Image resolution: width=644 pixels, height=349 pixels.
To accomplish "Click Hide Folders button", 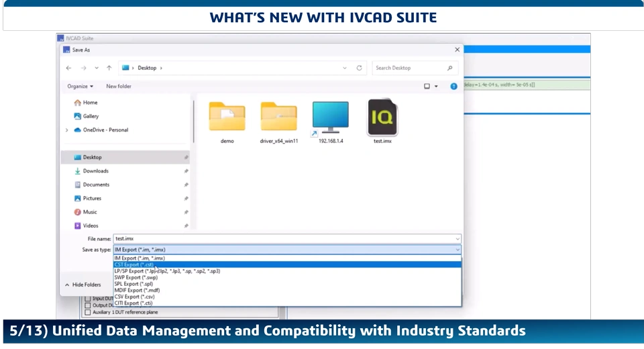I will tap(83, 285).
